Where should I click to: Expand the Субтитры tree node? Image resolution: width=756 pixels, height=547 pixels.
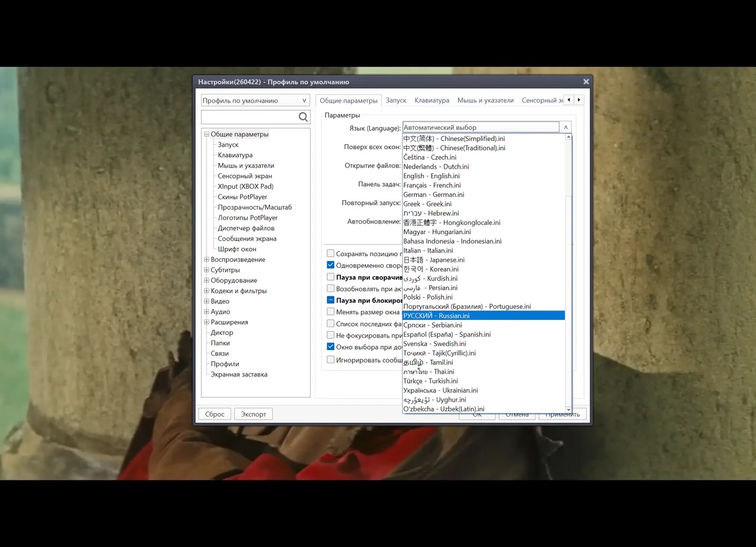pos(207,270)
